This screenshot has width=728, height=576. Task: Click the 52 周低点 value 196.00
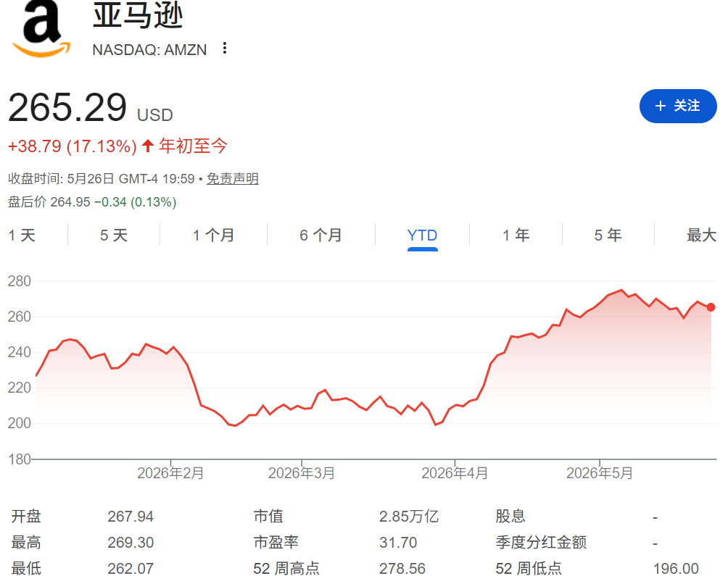coord(676,568)
